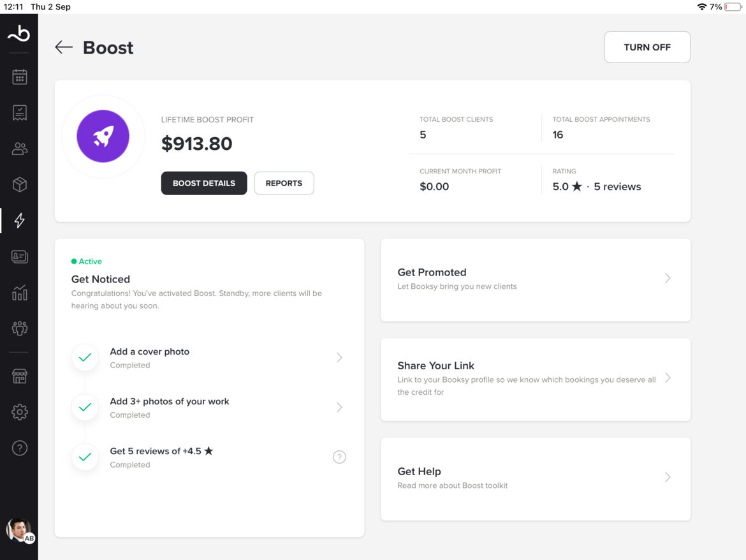This screenshot has height=560, width=746.
Task: Expand the Share Your Link chevron
Action: (x=668, y=378)
